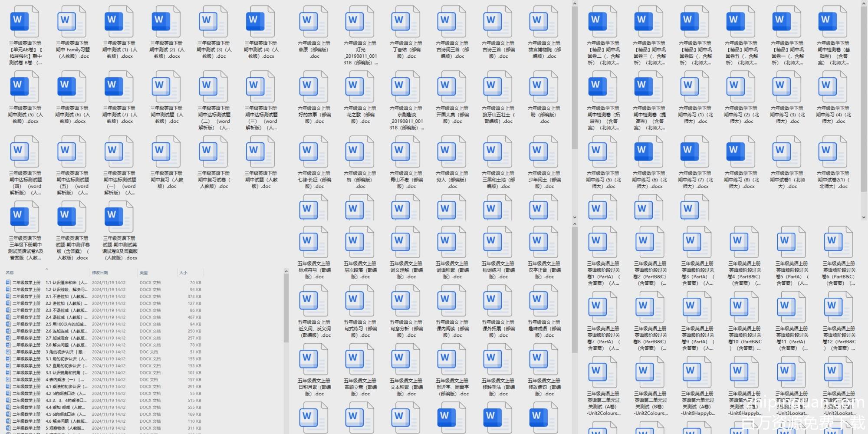Click the scrollbar thumb in 六年级数学下册 pane
868x434 pixels.
[x=864, y=99]
